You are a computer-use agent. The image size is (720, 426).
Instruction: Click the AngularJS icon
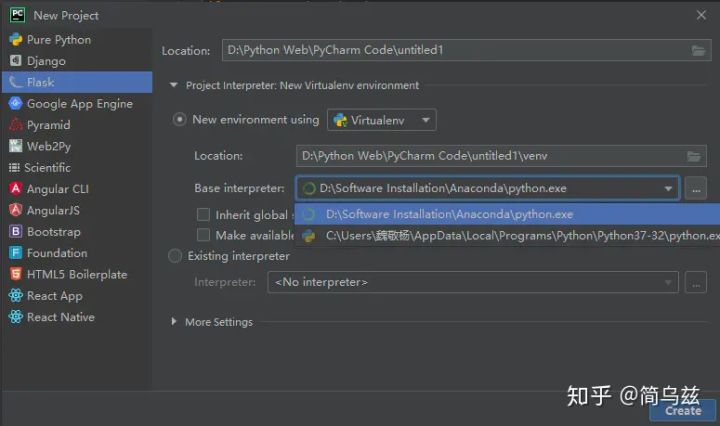16,210
